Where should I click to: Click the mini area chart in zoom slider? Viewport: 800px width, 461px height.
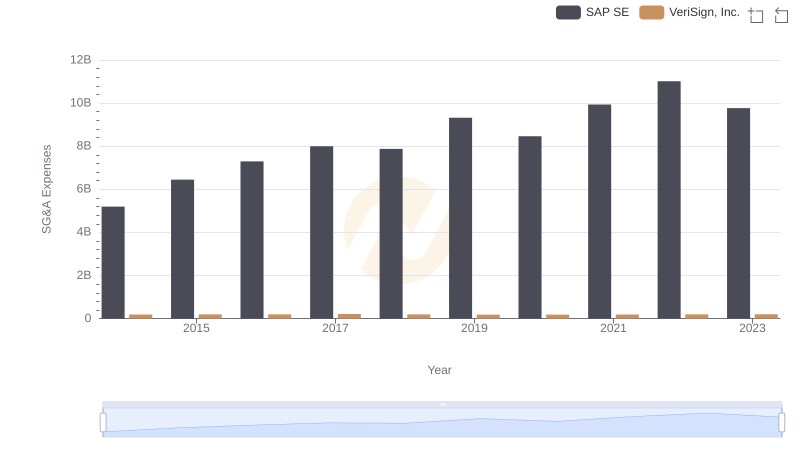442,423
